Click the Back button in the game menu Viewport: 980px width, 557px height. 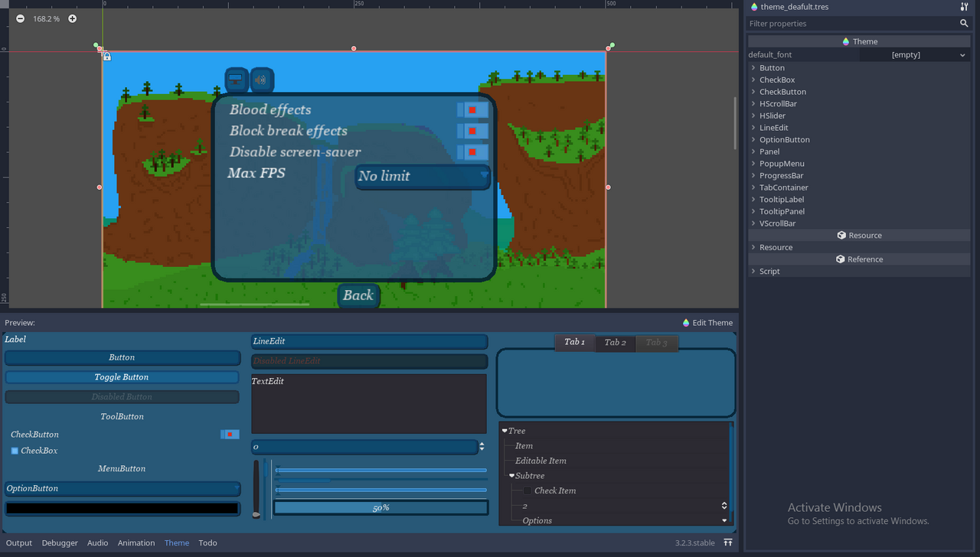tap(358, 295)
